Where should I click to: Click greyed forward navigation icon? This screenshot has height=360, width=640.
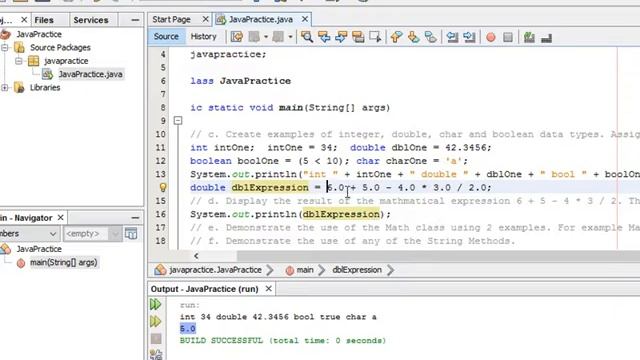click(x=278, y=37)
